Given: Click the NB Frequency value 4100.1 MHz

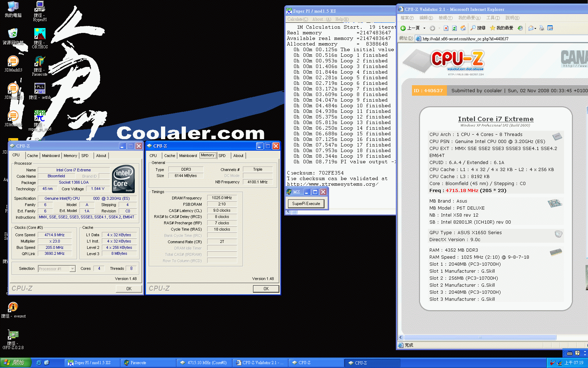Looking at the screenshot, I should (x=258, y=182).
